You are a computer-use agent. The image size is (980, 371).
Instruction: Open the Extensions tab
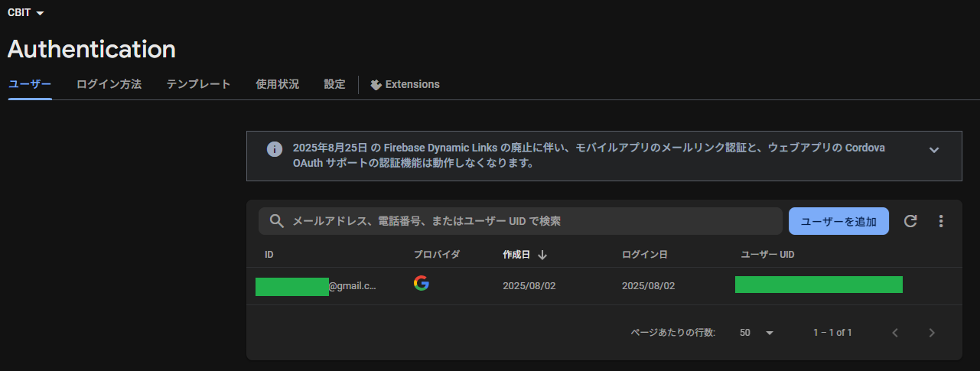point(405,84)
